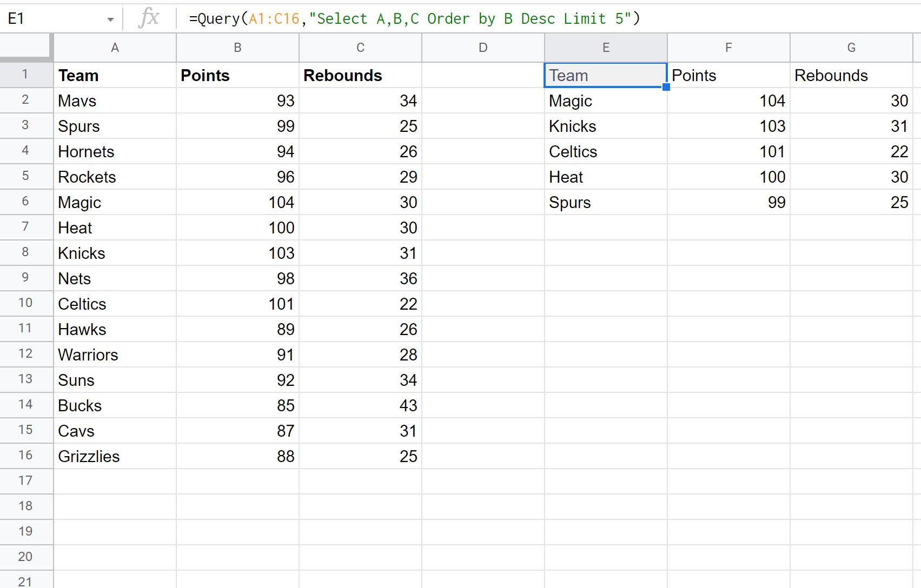Select column G header

(852, 48)
